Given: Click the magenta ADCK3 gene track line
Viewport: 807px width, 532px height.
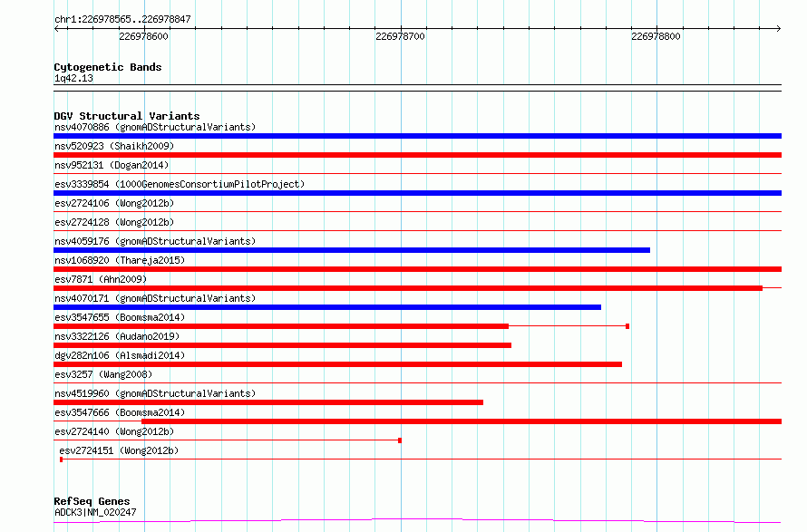Looking at the screenshot, I should [x=417, y=521].
